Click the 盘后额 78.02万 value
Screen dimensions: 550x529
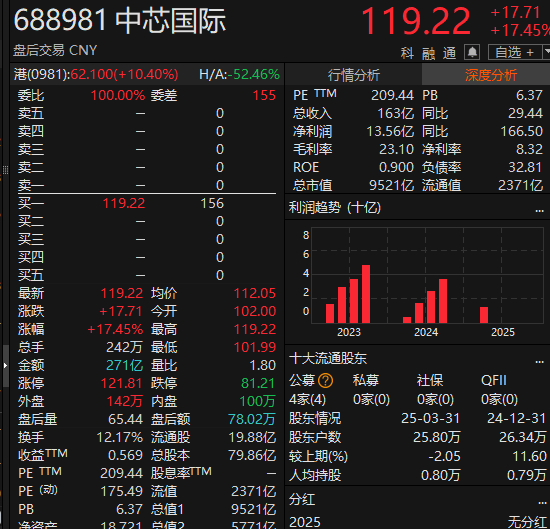click(252, 419)
